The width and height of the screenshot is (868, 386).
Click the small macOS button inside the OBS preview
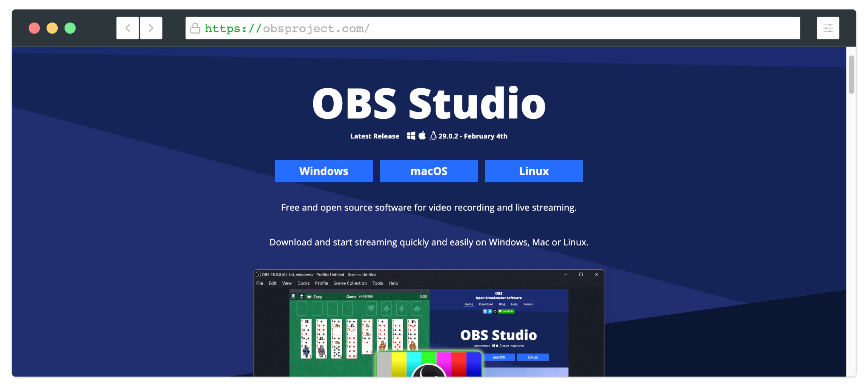499,357
